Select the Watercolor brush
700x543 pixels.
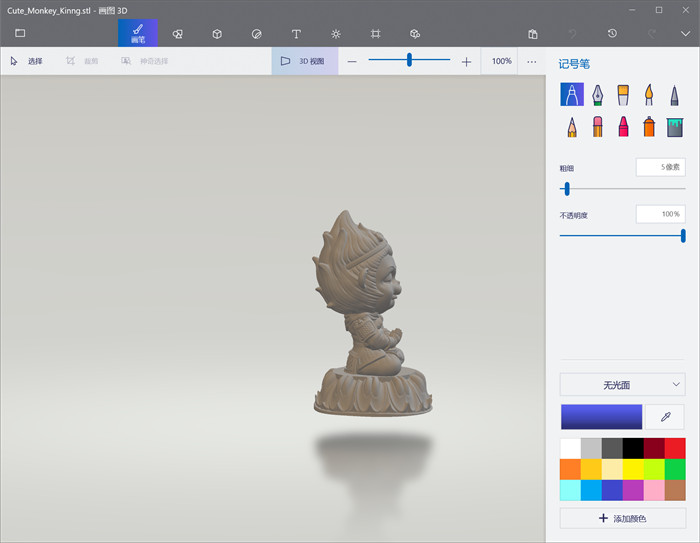[x=649, y=95]
